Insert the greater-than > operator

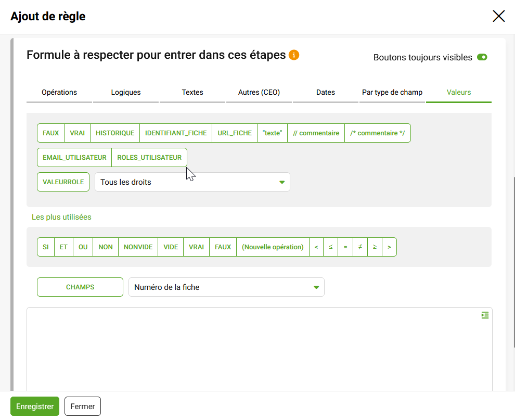pyautogui.click(x=389, y=247)
